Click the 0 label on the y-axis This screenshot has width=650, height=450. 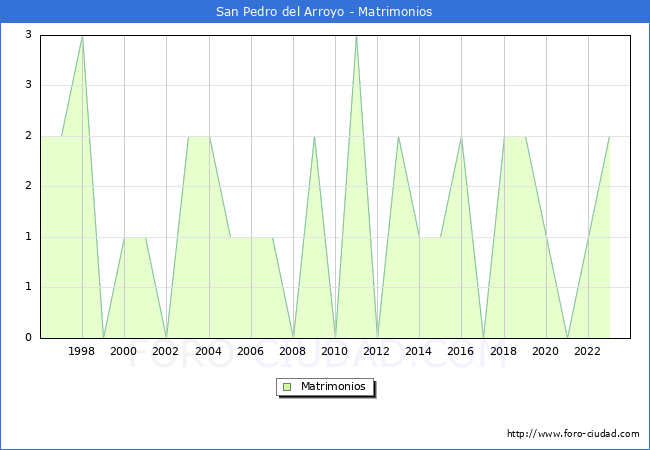[29, 338]
